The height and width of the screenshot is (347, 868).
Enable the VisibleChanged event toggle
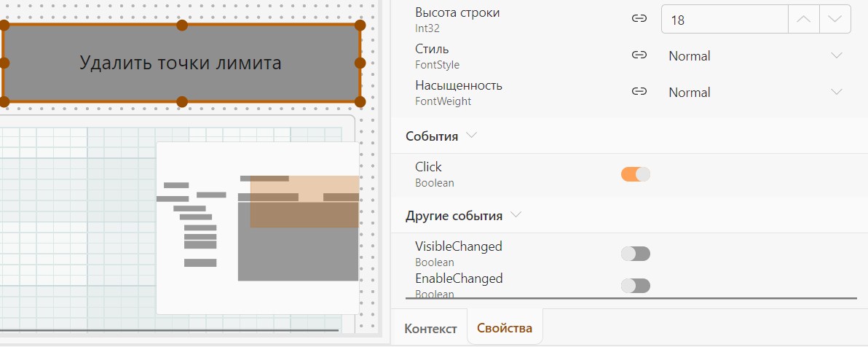[636, 254]
